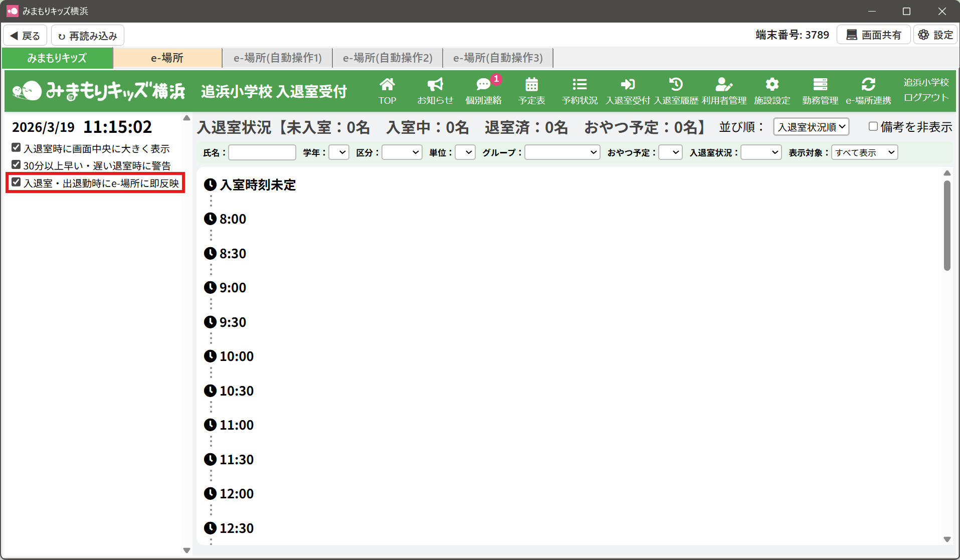The width and height of the screenshot is (960, 560).
Task: Click the 氏名 name input field
Action: coord(262,152)
